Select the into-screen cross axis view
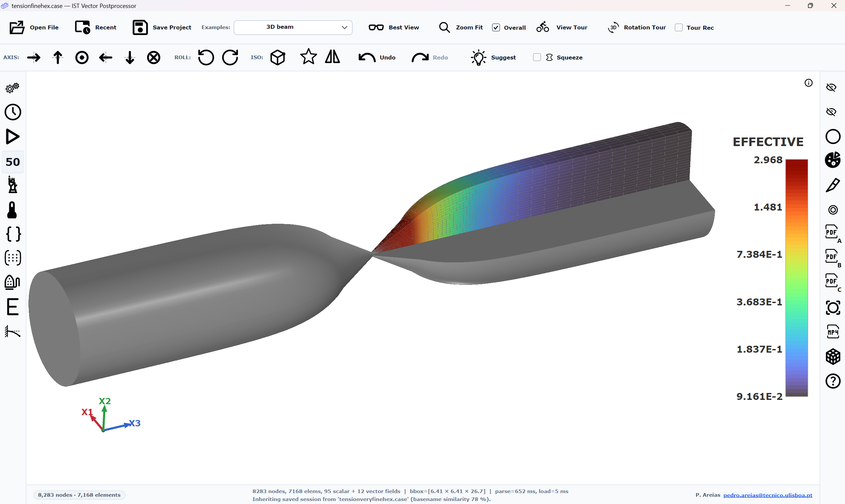This screenshot has width=845, height=504. coord(153,58)
